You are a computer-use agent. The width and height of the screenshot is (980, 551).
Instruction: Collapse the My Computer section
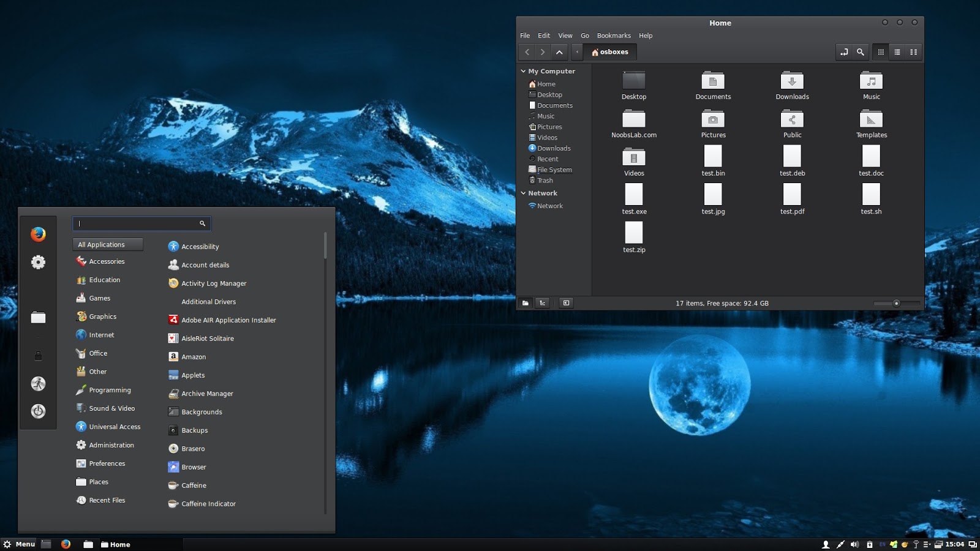524,71
